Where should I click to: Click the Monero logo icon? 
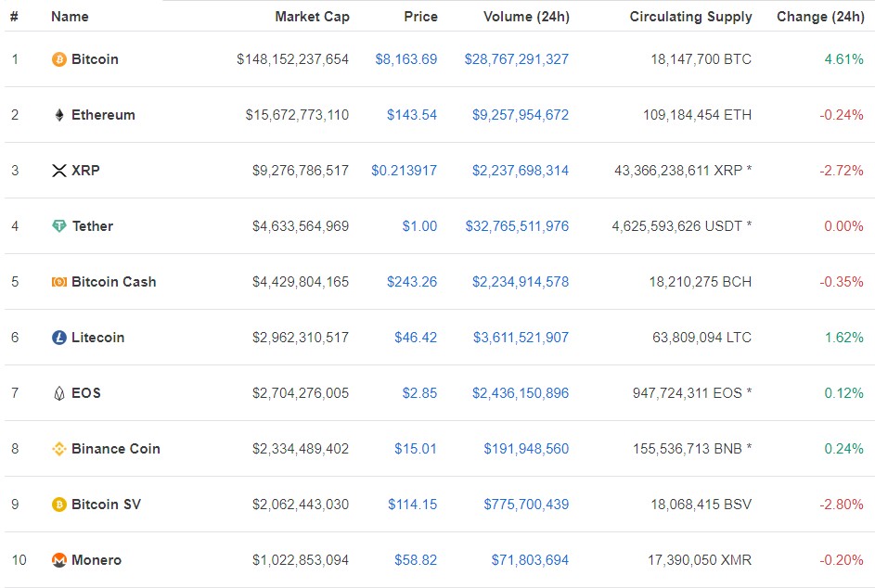pyautogui.click(x=59, y=560)
